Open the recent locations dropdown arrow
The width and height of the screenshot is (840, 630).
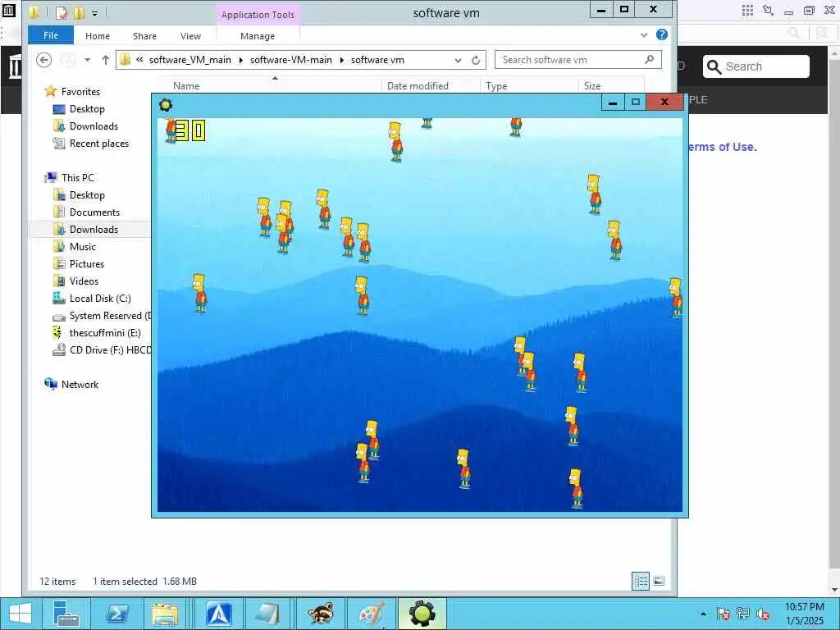pyautogui.click(x=87, y=60)
